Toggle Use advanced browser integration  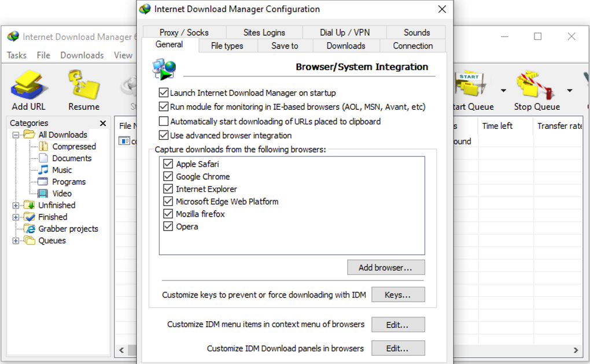tap(163, 135)
